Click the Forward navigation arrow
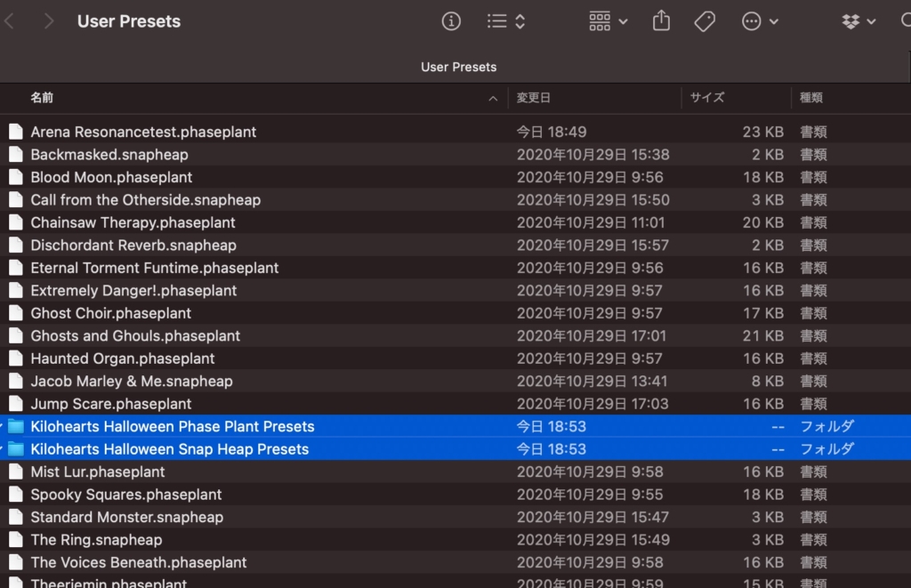The height and width of the screenshot is (588, 911). (x=49, y=21)
